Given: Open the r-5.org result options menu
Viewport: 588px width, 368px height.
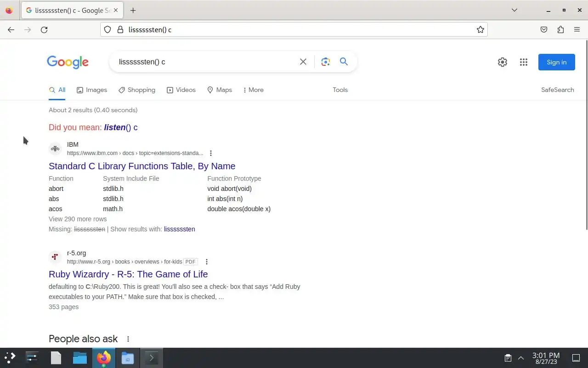Looking at the screenshot, I should 207,262.
